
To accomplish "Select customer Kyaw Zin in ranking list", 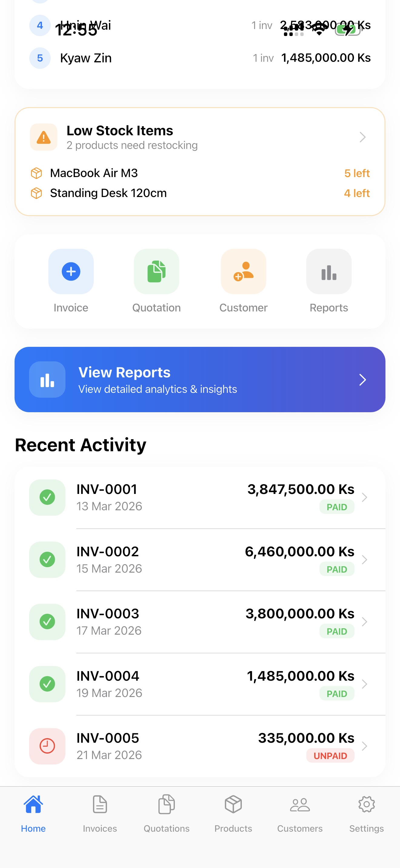I will click(86, 58).
